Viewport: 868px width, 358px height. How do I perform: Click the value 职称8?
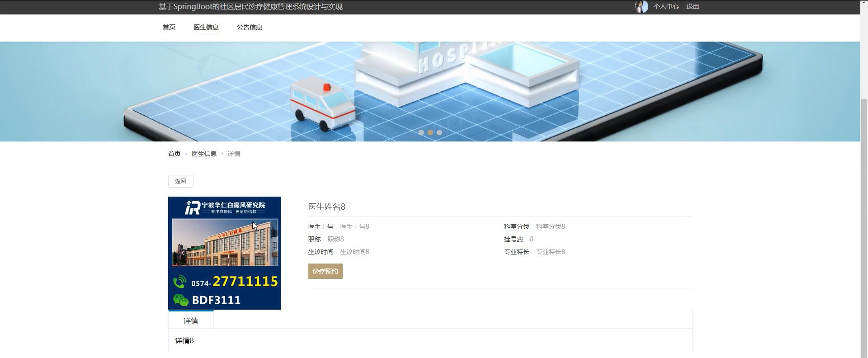[x=335, y=239]
